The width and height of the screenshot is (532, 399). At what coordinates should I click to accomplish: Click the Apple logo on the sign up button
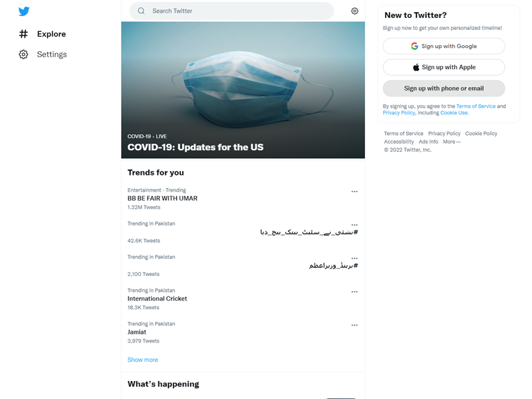click(416, 67)
